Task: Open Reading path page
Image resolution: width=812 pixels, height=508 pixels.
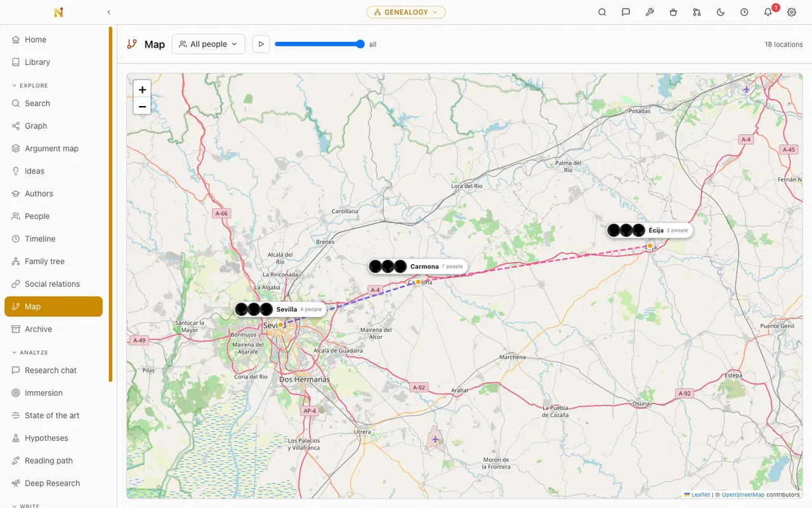Action: [x=53, y=460]
